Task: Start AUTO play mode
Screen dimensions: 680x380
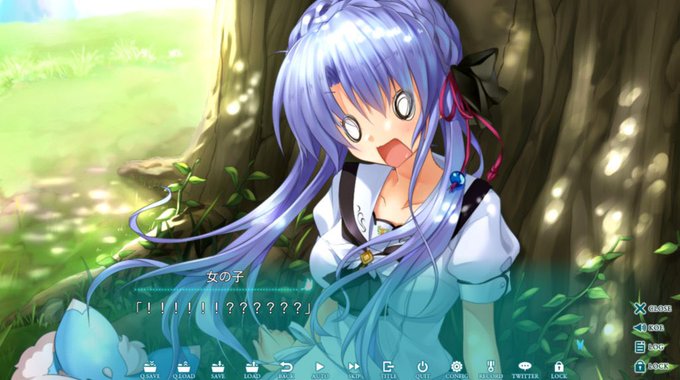Action: [320, 370]
